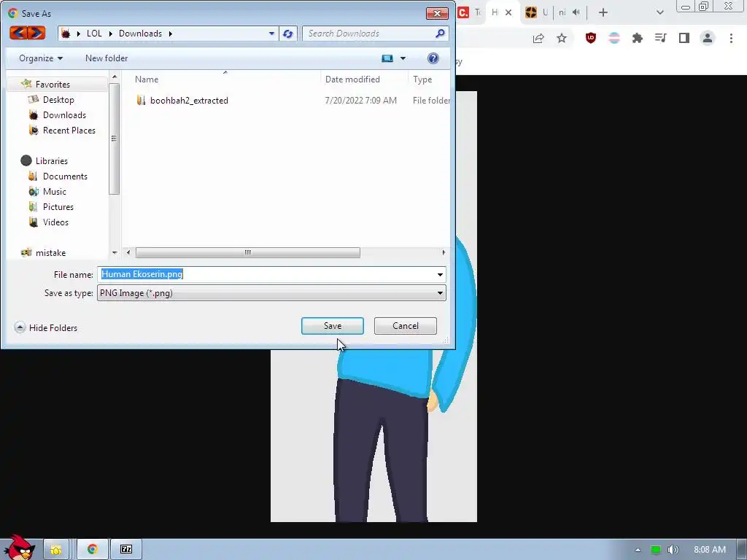Click the File name text field
The image size is (747, 560).
click(x=266, y=274)
